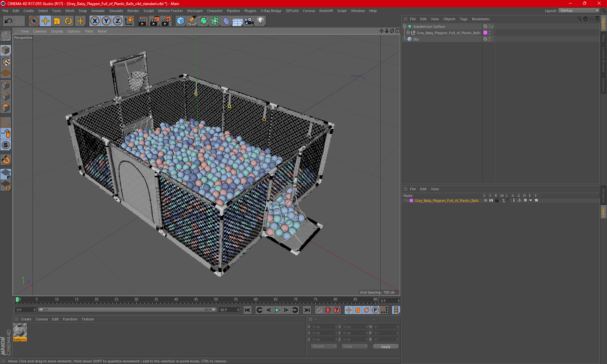607x364 pixels.
Task: Click the Render View clapperboard icon
Action: [143, 21]
